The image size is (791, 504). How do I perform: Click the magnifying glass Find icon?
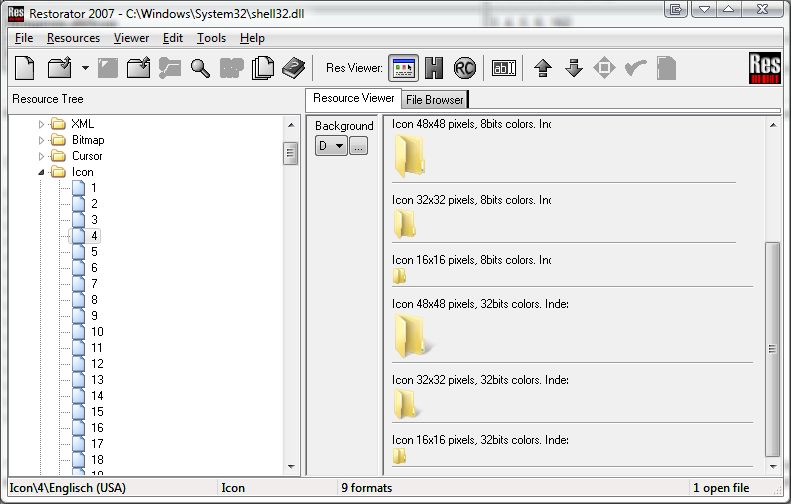[x=200, y=68]
